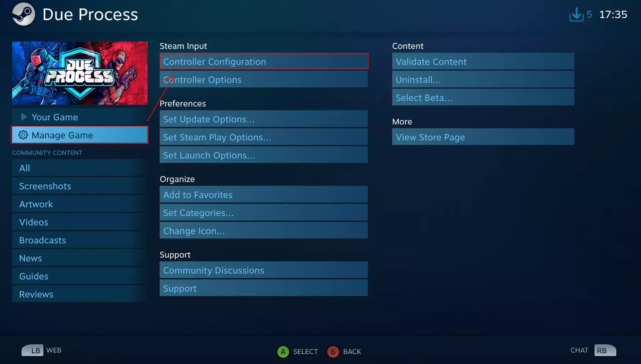
Task: Click the Due Process page title
Action: coord(90,15)
